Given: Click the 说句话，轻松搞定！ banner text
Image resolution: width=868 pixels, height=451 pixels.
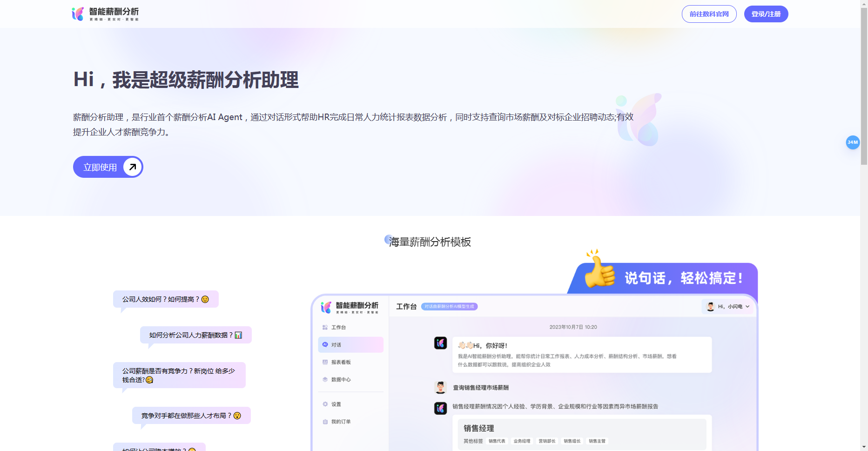Looking at the screenshot, I should tap(684, 278).
